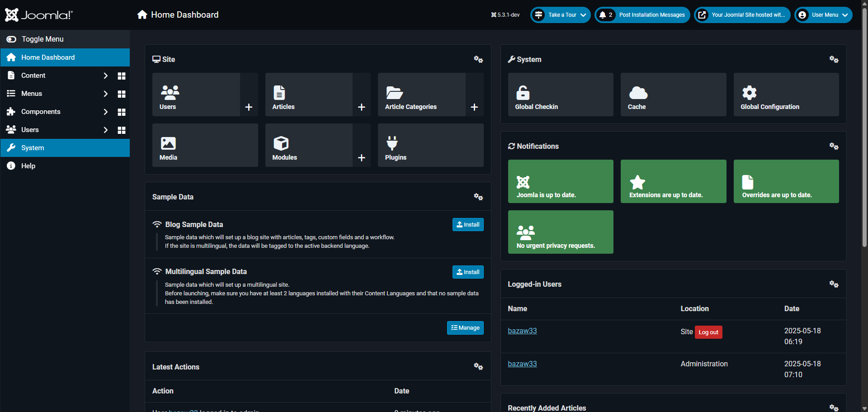Open Global Checkin from System panel
868x412 pixels.
[560, 95]
